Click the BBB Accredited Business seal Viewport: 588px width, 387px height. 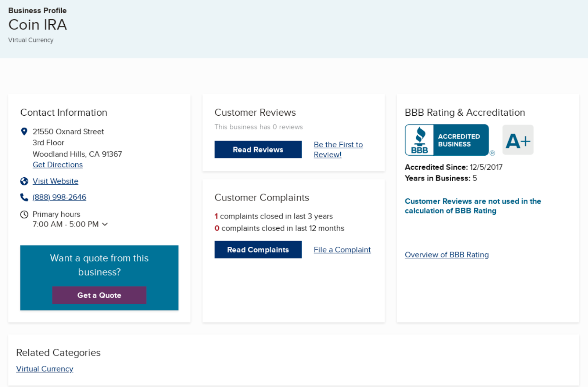(x=447, y=140)
